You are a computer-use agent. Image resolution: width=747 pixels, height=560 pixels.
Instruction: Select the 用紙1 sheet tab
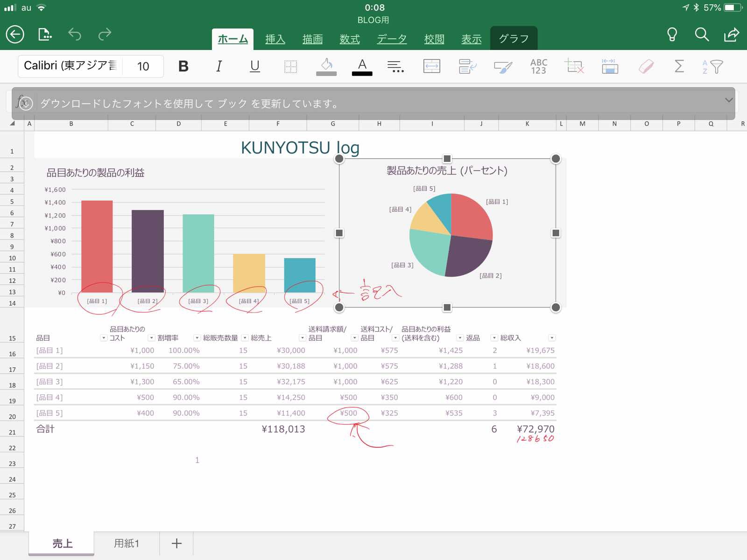pyautogui.click(x=127, y=544)
